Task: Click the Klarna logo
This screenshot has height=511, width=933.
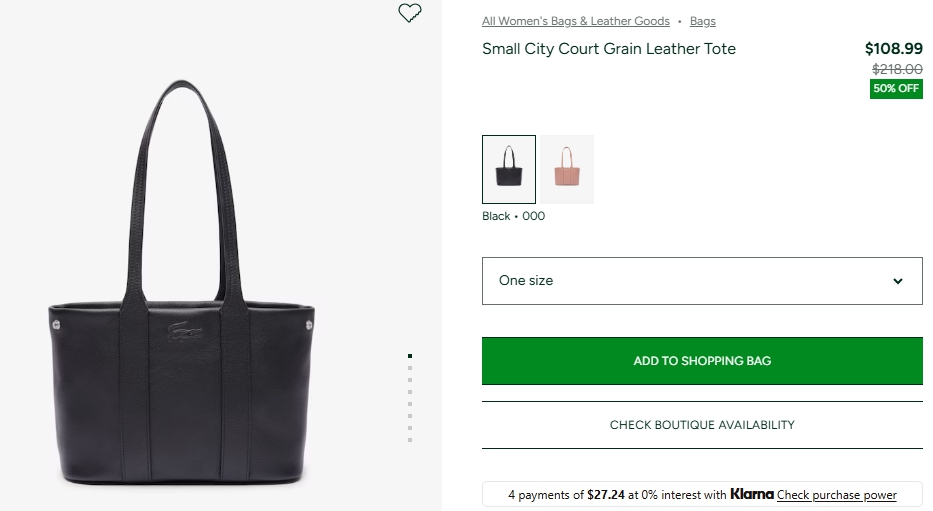Action: [752, 494]
